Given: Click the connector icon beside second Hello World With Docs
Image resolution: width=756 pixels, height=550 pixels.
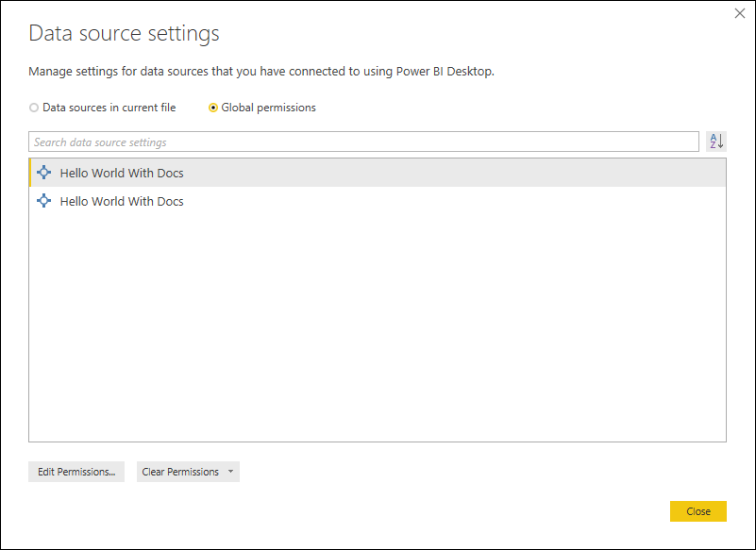Looking at the screenshot, I should pos(43,201).
